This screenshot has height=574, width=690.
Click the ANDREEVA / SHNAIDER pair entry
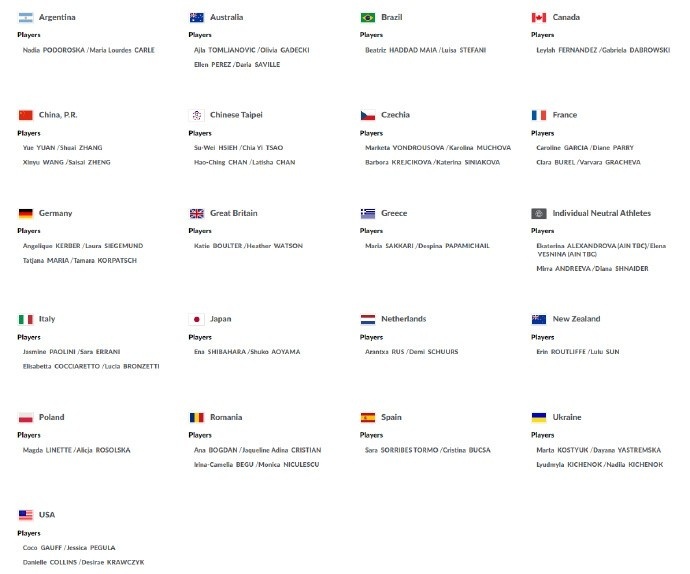(x=592, y=269)
